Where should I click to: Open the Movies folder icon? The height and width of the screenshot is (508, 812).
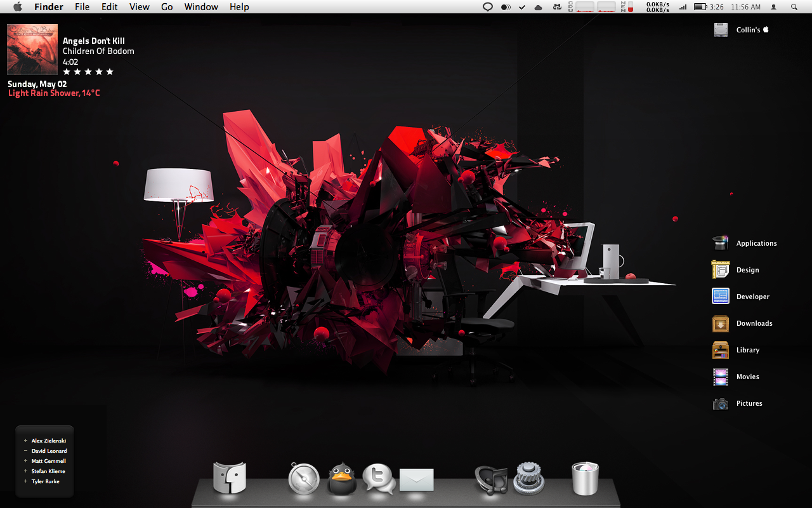[721, 377]
